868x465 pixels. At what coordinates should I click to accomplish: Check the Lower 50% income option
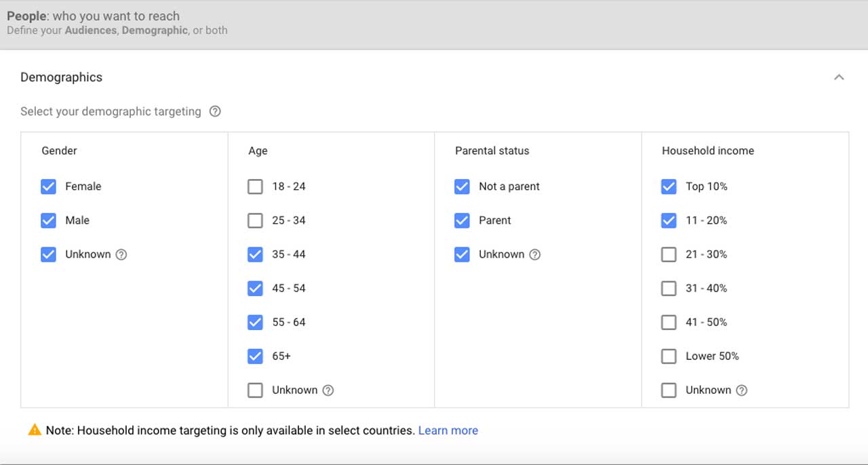click(669, 356)
